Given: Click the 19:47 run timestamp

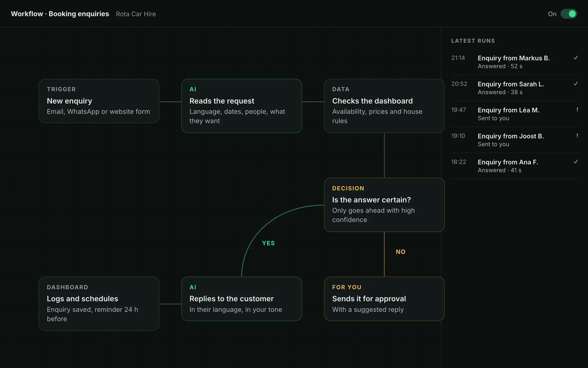Looking at the screenshot, I should click(459, 110).
